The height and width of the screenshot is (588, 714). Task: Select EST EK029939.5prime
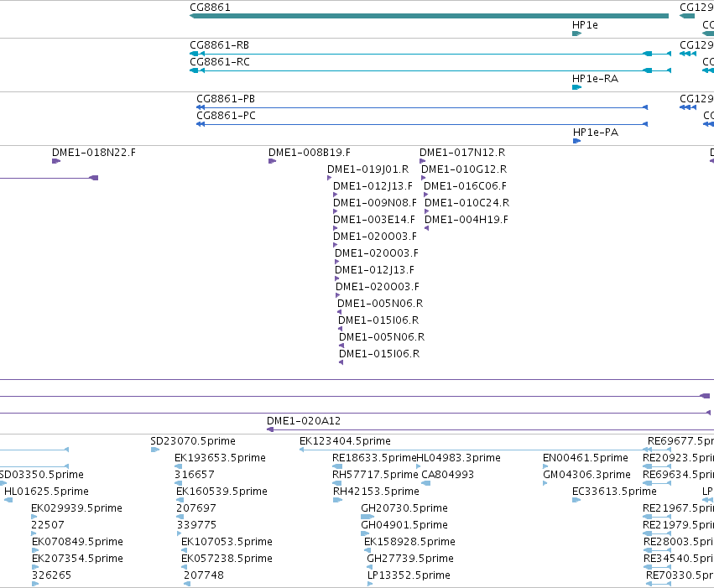pos(76,508)
